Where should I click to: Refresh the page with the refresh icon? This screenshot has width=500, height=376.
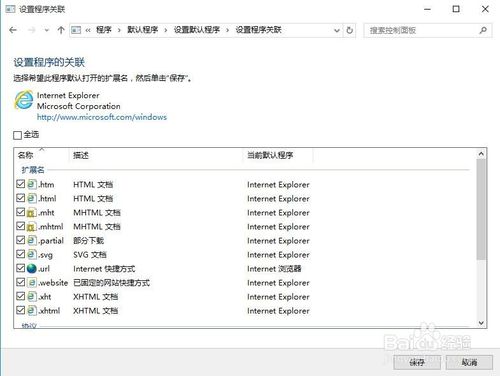point(349,30)
